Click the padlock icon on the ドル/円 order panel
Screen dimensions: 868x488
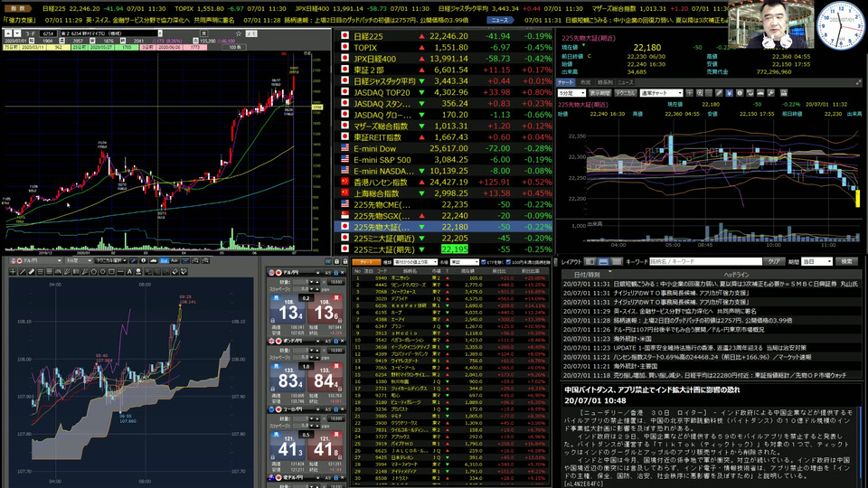336,272
